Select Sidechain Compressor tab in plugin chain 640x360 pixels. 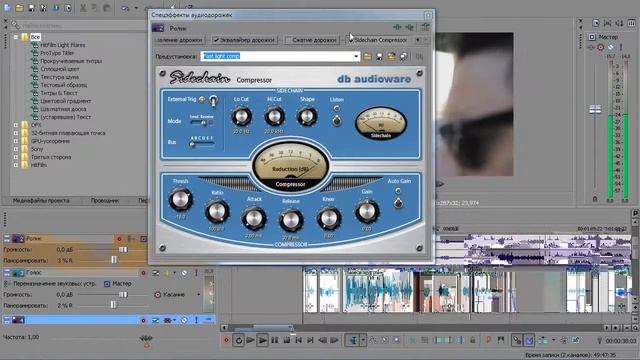(x=378, y=40)
